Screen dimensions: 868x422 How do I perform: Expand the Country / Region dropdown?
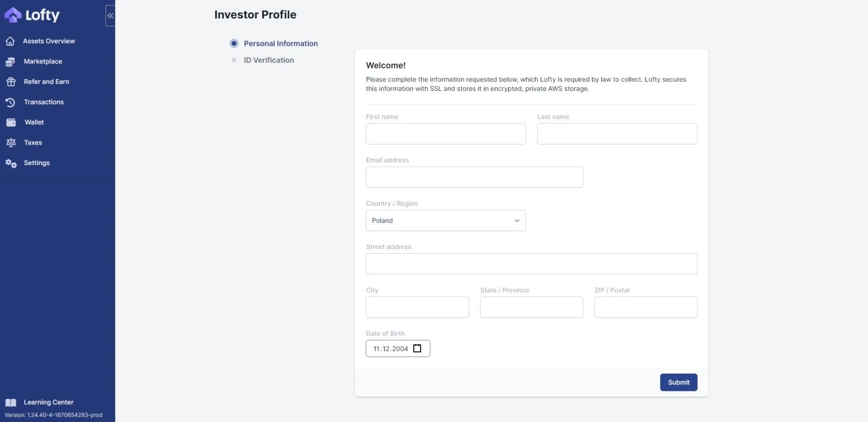[445, 220]
